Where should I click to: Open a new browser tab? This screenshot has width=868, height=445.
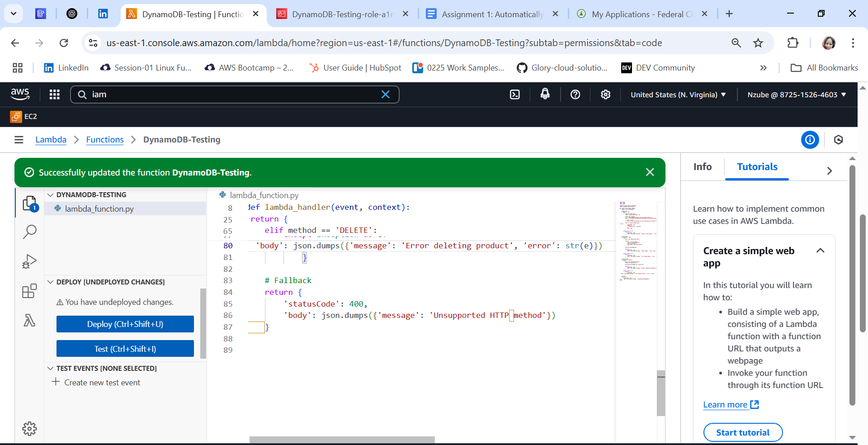click(x=729, y=14)
